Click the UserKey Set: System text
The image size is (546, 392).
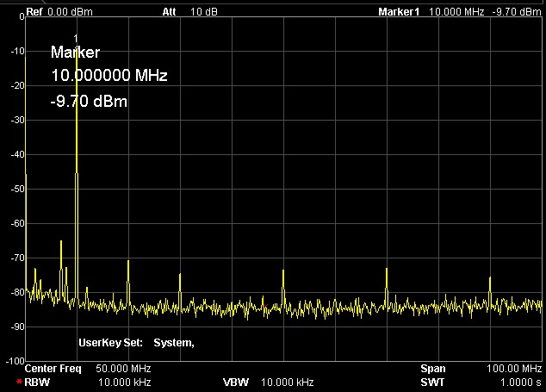click(x=136, y=343)
